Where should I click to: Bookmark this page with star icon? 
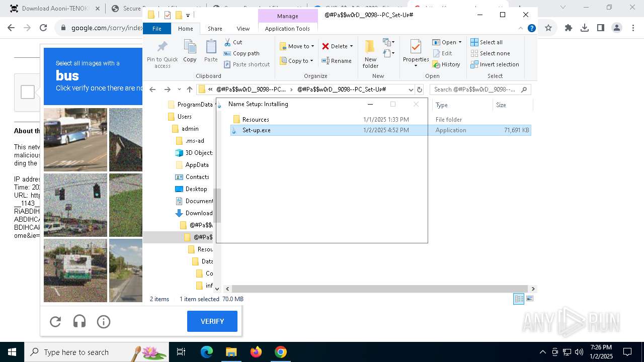pyautogui.click(x=548, y=28)
